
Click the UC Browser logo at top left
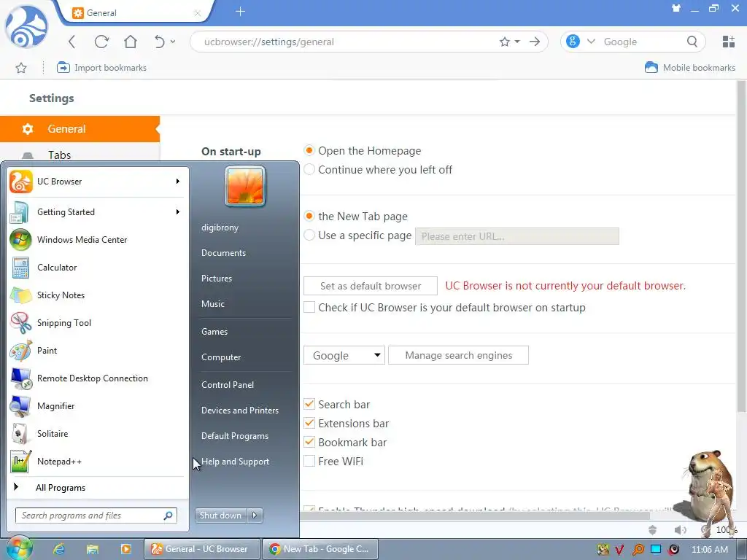pos(26,27)
